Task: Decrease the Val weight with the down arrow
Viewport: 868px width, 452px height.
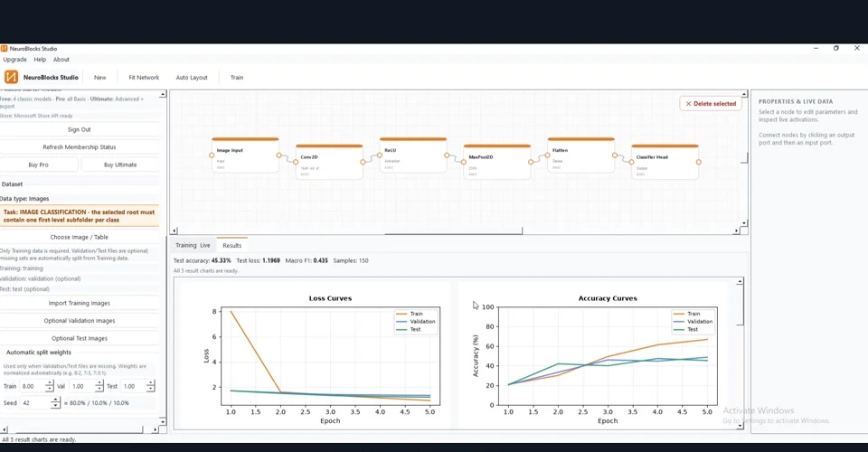Action: click(x=99, y=390)
